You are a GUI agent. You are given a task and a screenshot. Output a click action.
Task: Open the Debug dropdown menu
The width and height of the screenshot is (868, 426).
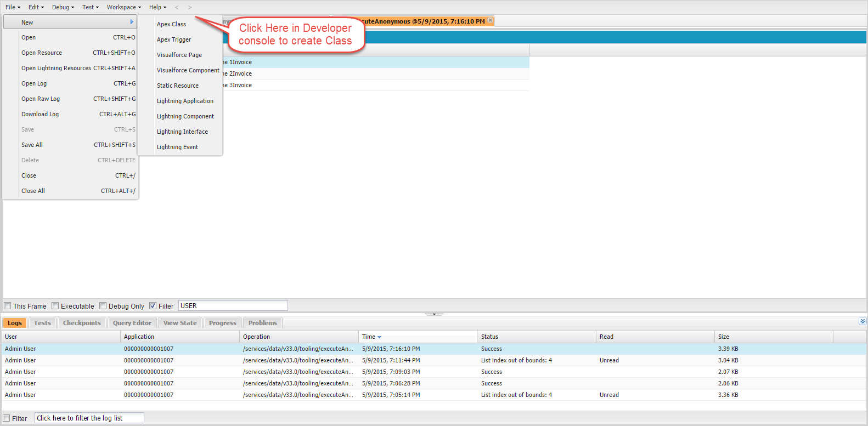(x=63, y=7)
